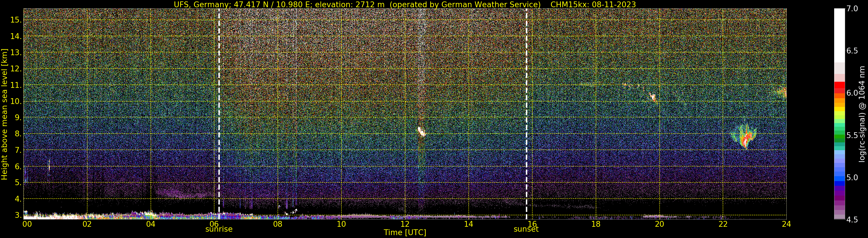
Task: Click the '15.' height axis tick label
Action: point(16,20)
